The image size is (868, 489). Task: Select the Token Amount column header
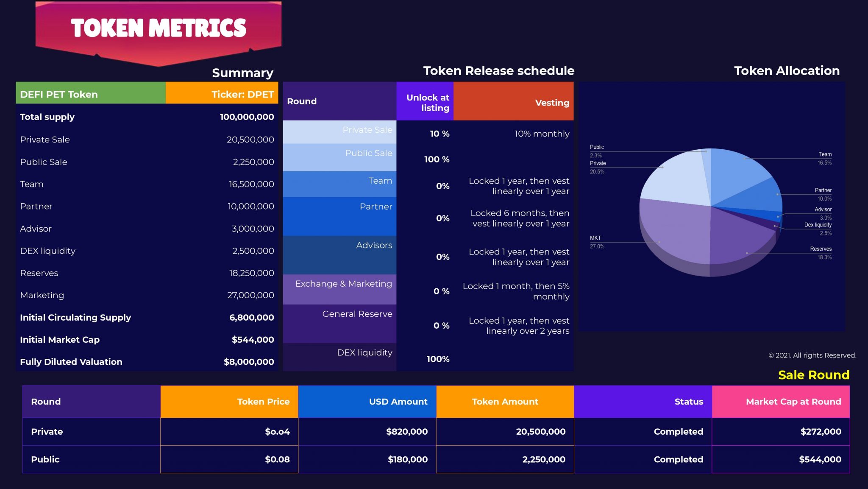tap(505, 402)
